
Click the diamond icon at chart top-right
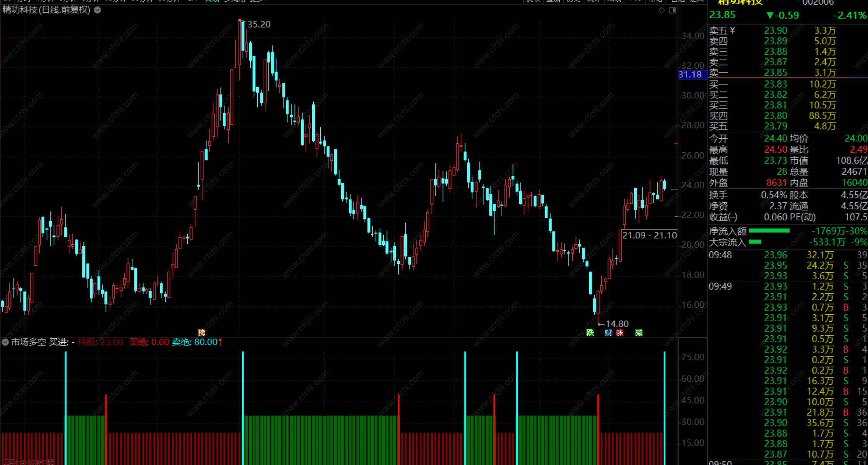(662, 10)
